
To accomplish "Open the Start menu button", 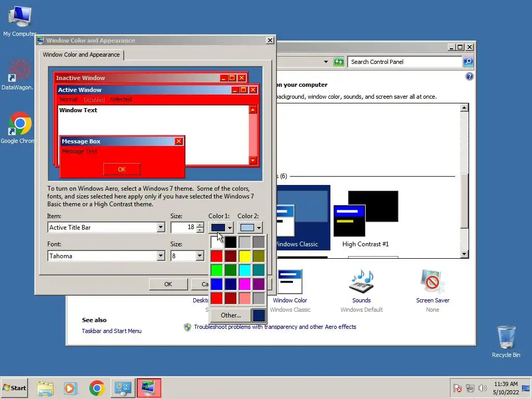I will [14, 388].
